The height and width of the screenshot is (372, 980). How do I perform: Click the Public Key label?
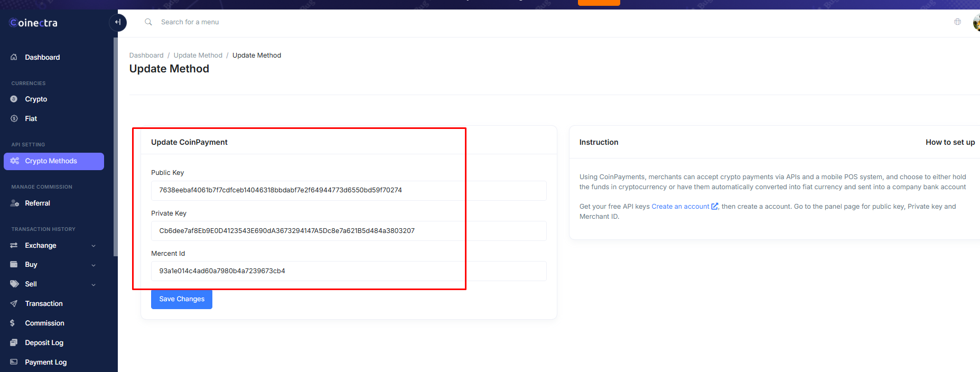click(x=167, y=173)
